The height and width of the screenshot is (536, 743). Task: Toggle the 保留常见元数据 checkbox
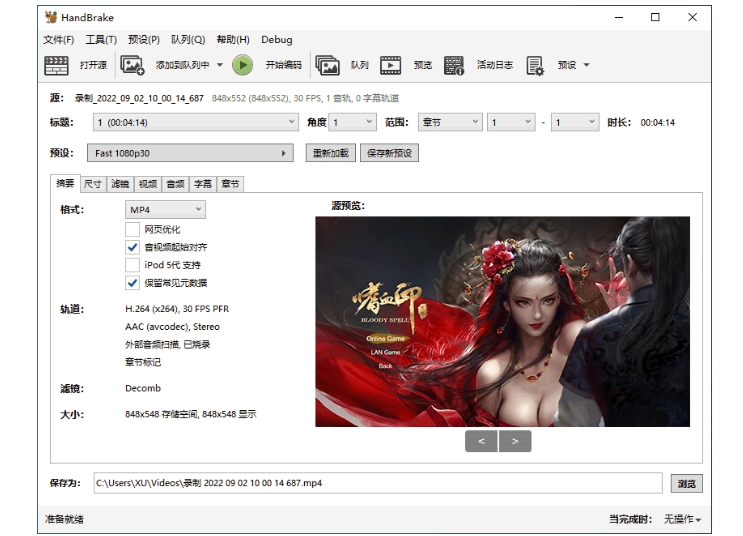132,283
